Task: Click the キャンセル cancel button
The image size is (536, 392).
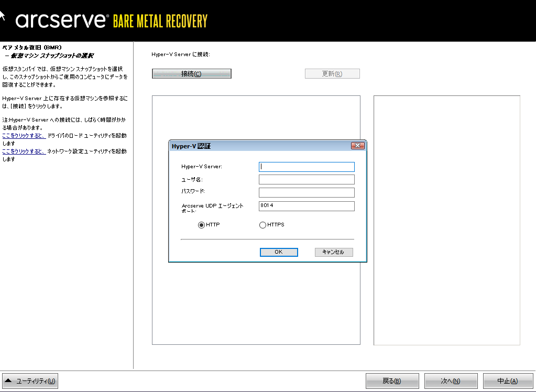Action: click(x=334, y=252)
